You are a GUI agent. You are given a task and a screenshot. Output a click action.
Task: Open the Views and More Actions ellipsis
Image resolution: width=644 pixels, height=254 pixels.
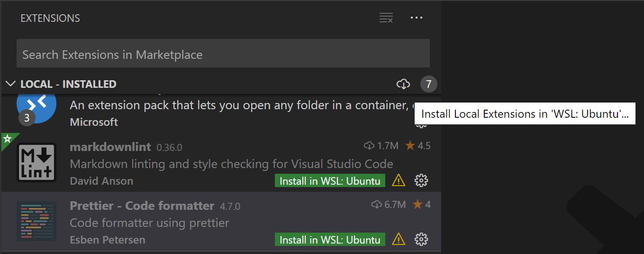click(x=416, y=18)
